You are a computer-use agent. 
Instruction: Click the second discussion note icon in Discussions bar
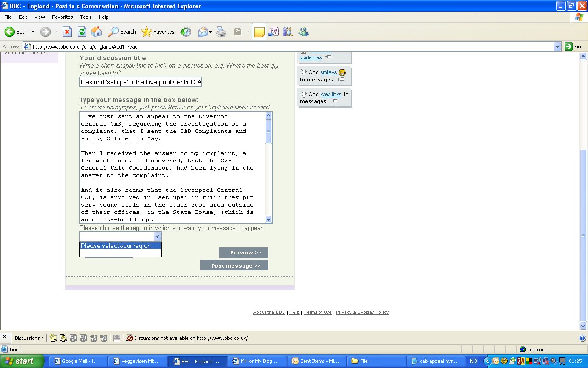[x=63, y=338]
